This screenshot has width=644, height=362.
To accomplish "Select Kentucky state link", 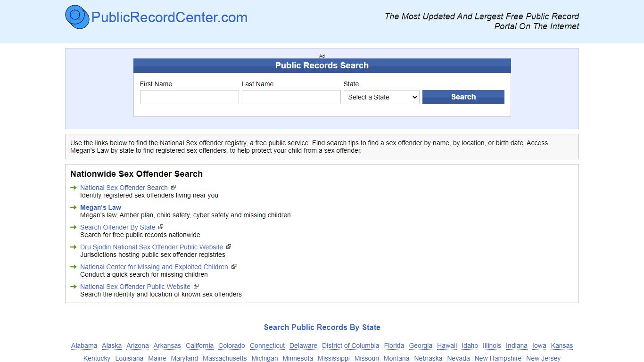I will click(97, 358).
